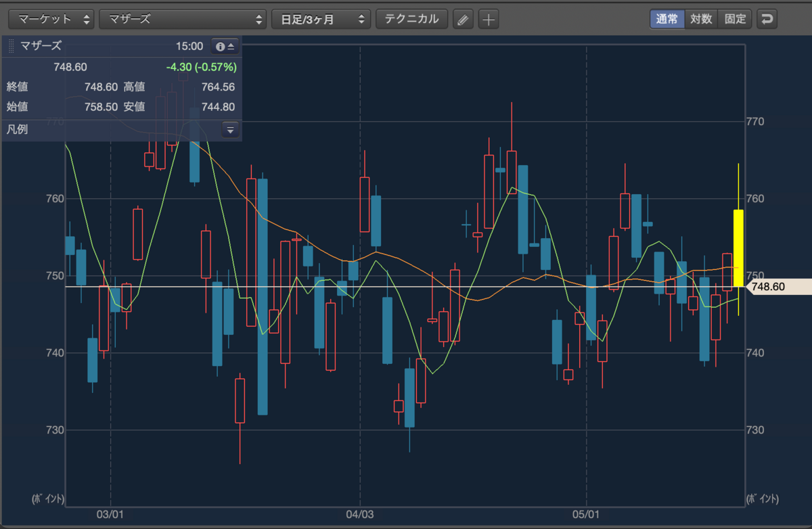This screenshot has height=529, width=812.
Task: Switch scale to 通常 mode
Action: click(x=667, y=19)
